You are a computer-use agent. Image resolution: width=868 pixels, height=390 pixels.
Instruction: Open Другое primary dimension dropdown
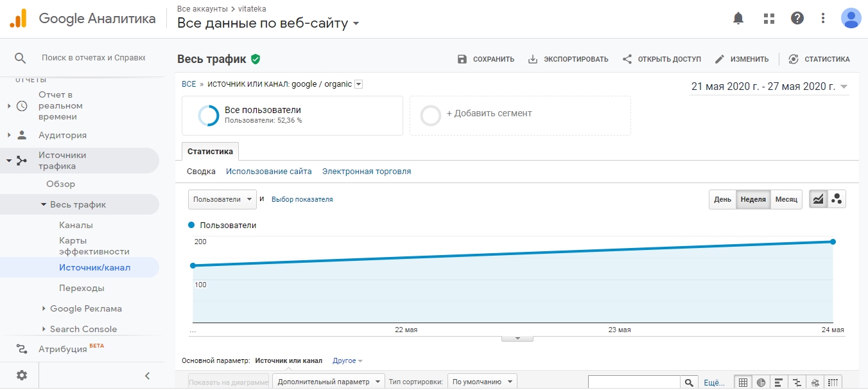click(x=347, y=361)
